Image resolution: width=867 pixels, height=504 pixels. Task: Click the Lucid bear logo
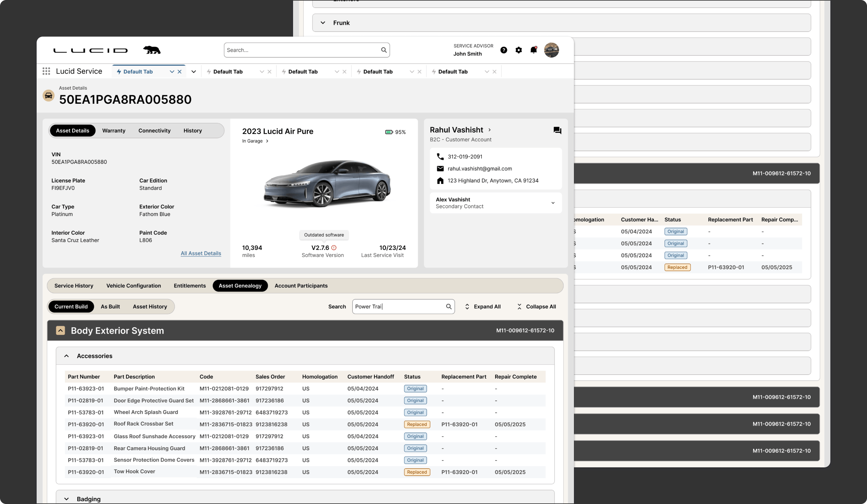coord(152,50)
